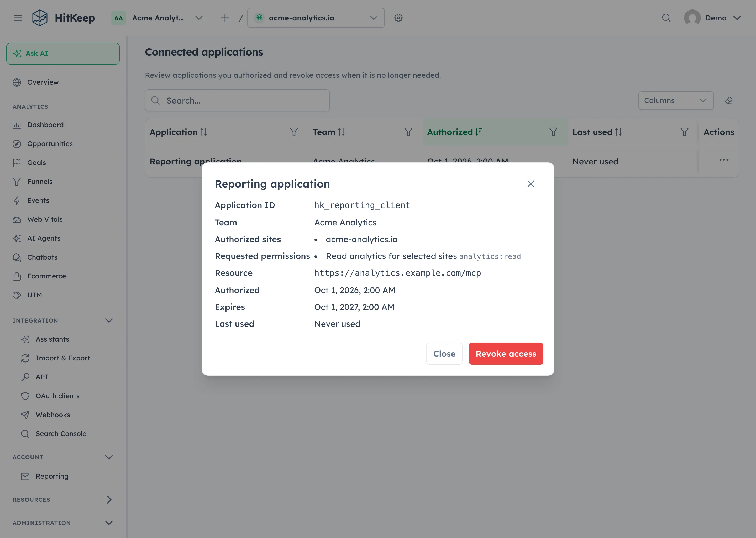Open Dashboard in sidebar
The width and height of the screenshot is (756, 538).
tap(63, 125)
